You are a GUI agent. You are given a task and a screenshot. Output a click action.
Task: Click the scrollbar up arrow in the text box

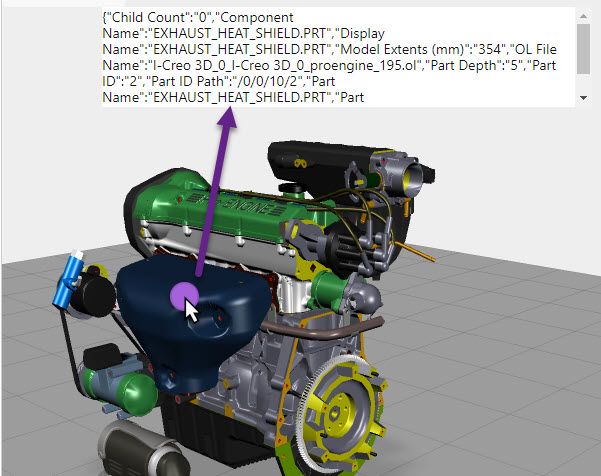click(583, 16)
